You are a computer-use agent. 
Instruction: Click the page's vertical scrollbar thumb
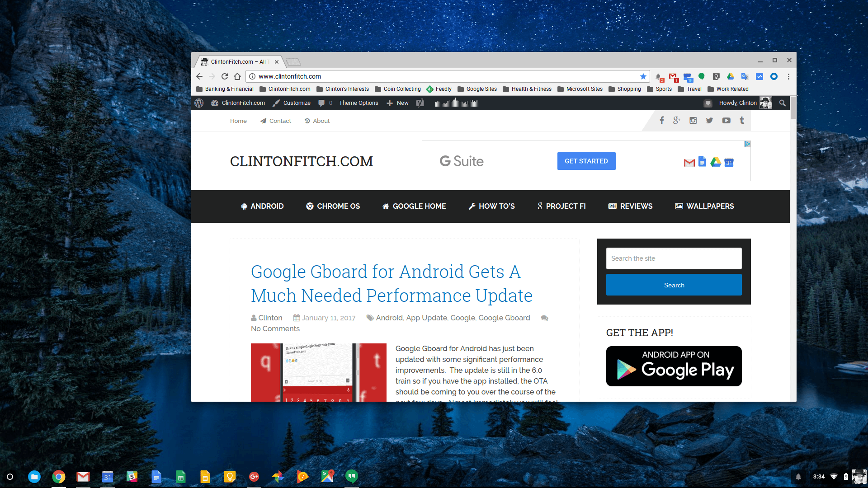[793, 108]
